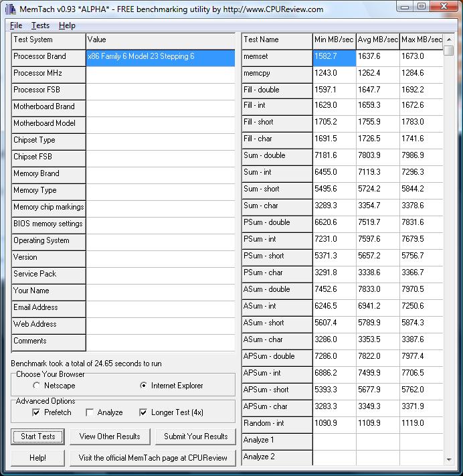The height and width of the screenshot is (476, 463).
Task: Click the Value column header
Action: coord(161,42)
